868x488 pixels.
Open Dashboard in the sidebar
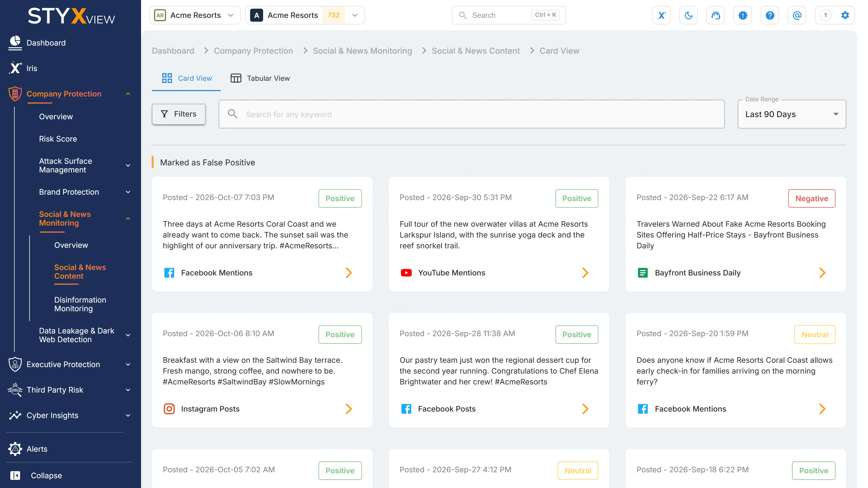click(46, 43)
